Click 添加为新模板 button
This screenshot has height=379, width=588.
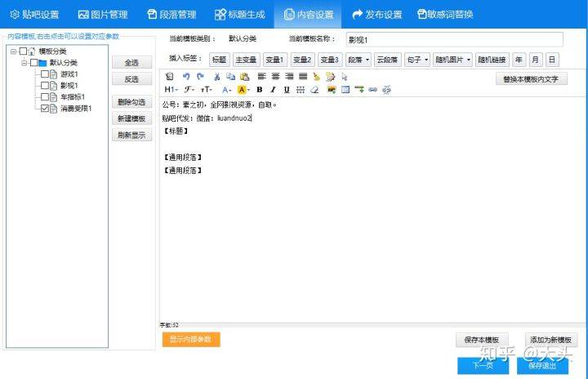point(551,340)
